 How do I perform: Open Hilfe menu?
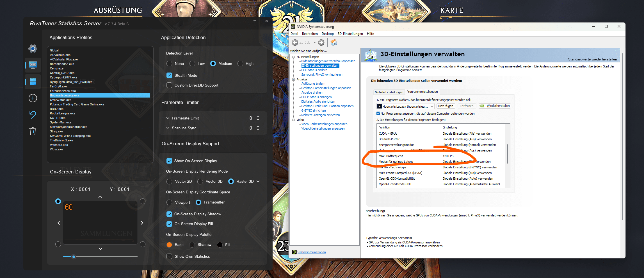[x=370, y=34]
